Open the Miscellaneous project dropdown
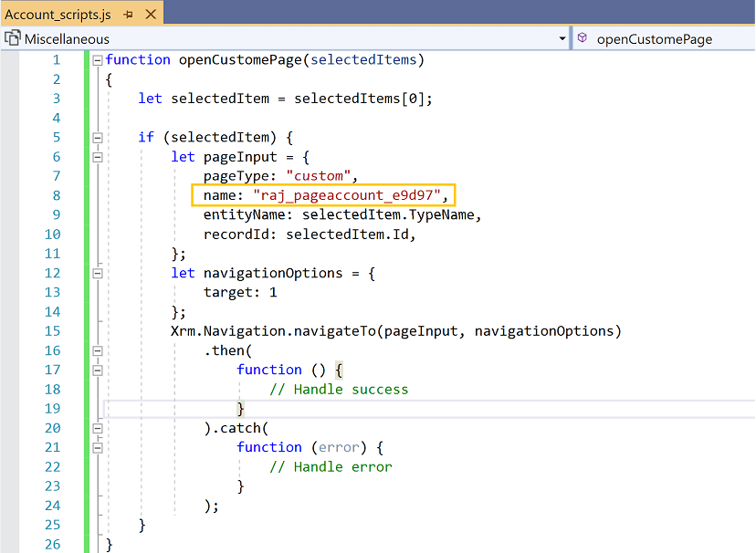 (562, 38)
